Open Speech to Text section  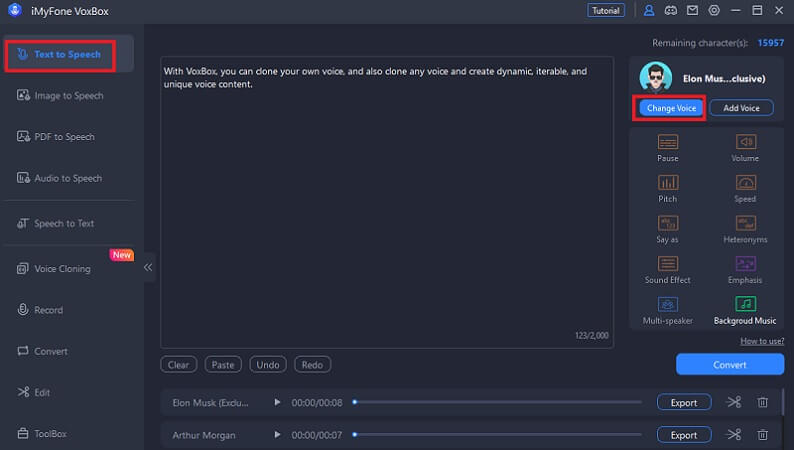coord(55,223)
